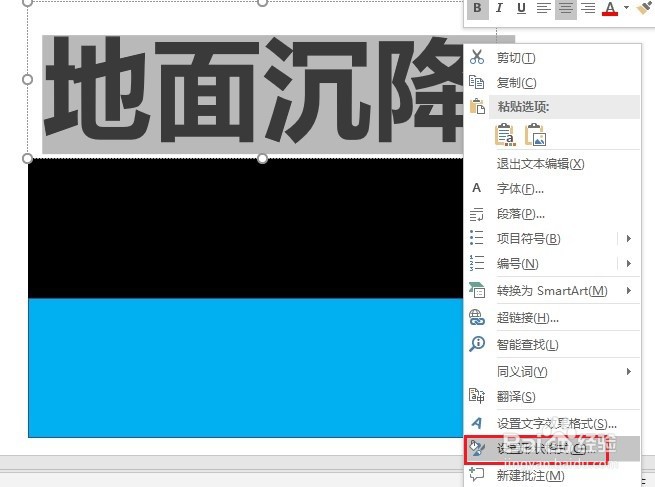Open font color dropdown arrow
Viewport: 655px width, 487px height.
(626, 8)
